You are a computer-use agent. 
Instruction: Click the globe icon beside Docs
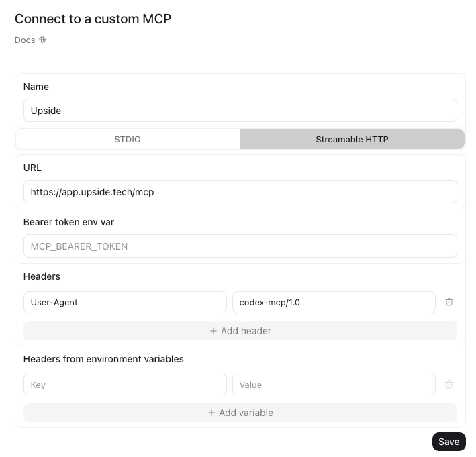point(42,40)
